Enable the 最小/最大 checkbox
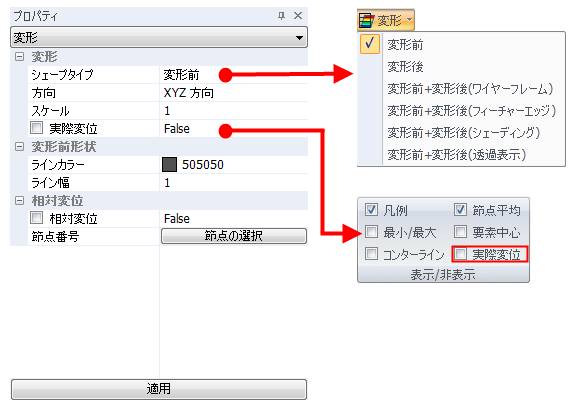 pyautogui.click(x=371, y=232)
